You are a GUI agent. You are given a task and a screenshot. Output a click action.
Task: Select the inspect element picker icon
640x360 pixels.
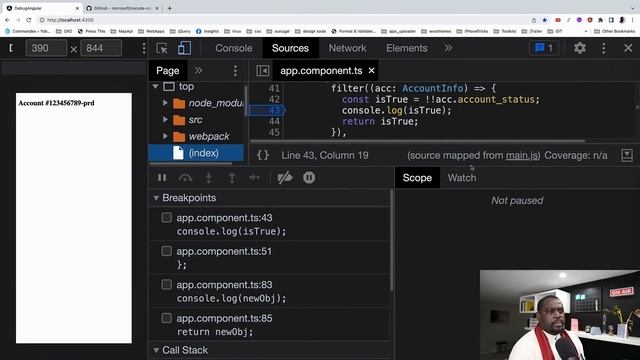pos(162,48)
